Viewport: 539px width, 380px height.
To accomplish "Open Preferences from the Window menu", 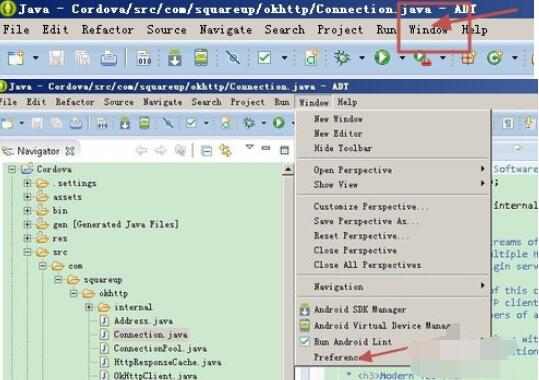I will click(336, 357).
